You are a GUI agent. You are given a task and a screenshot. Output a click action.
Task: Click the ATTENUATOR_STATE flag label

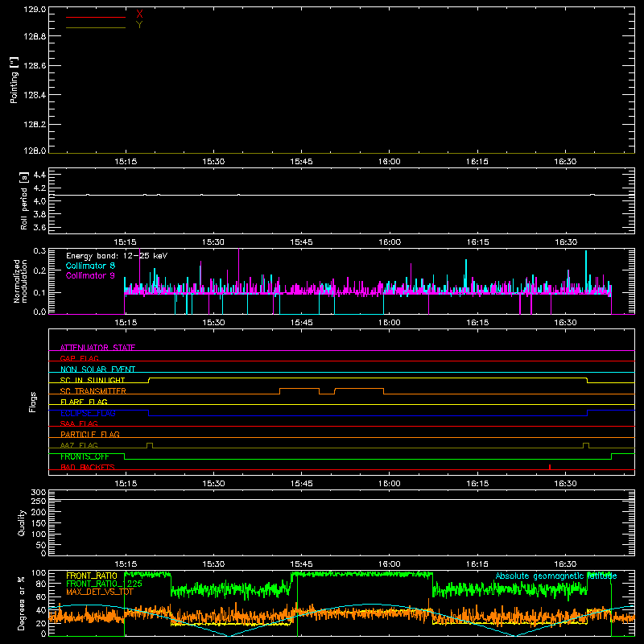point(97,348)
